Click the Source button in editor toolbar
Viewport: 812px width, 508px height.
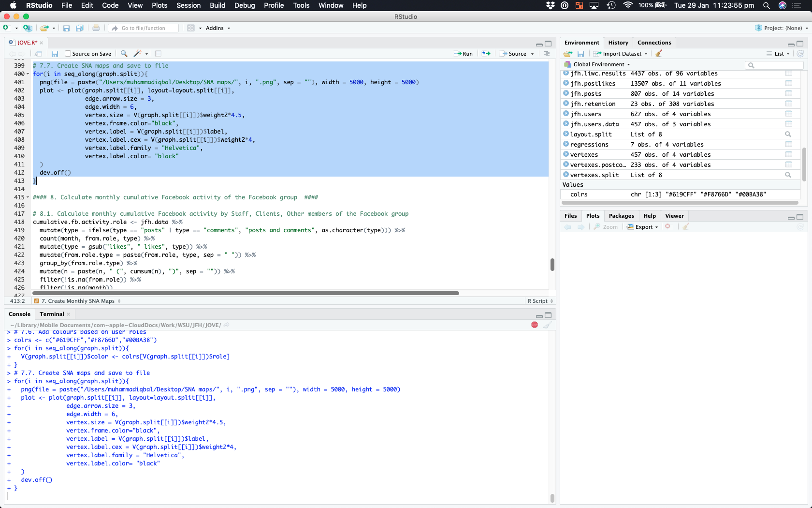click(516, 54)
